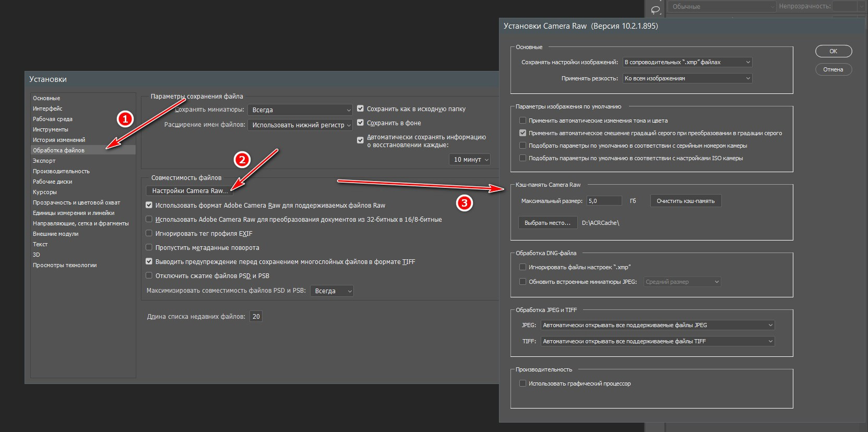Select "Единицы измерения и линейки" section

point(74,213)
